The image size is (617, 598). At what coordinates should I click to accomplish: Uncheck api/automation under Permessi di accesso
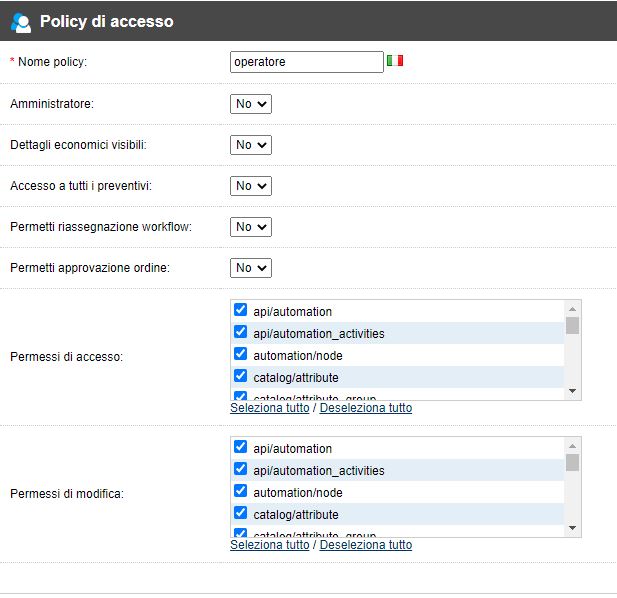(240, 310)
